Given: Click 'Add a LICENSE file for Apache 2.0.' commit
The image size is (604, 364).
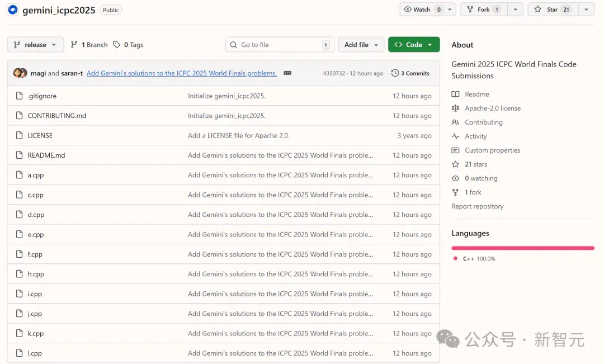Looking at the screenshot, I should coord(238,135).
